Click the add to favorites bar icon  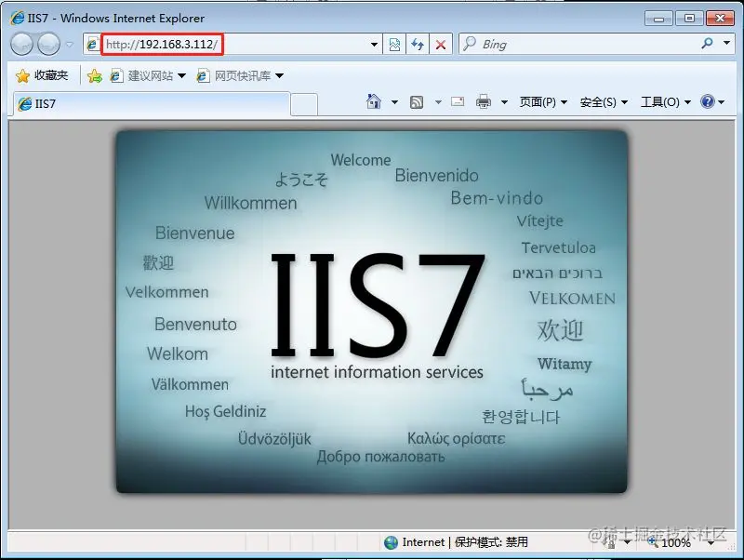coord(95,75)
